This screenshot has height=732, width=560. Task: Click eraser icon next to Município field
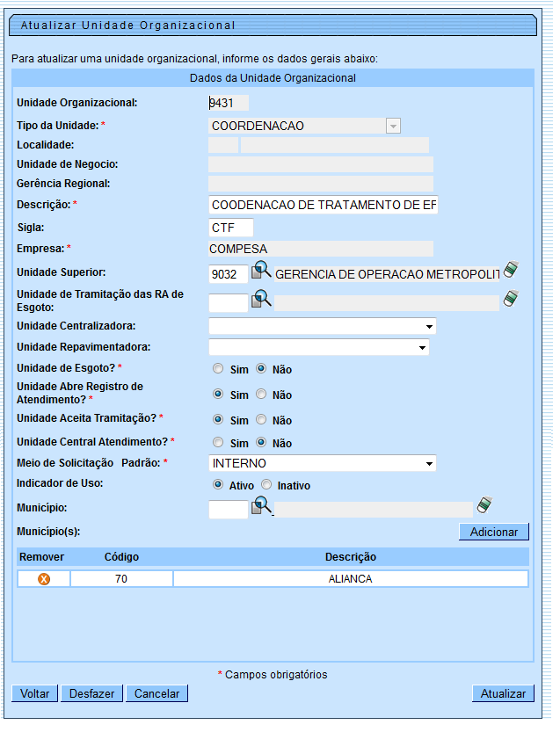click(x=485, y=506)
